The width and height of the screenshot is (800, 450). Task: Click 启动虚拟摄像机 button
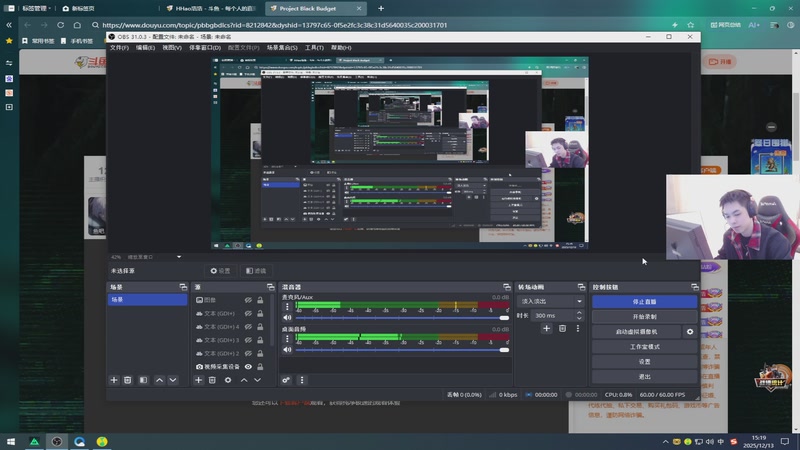(636, 332)
